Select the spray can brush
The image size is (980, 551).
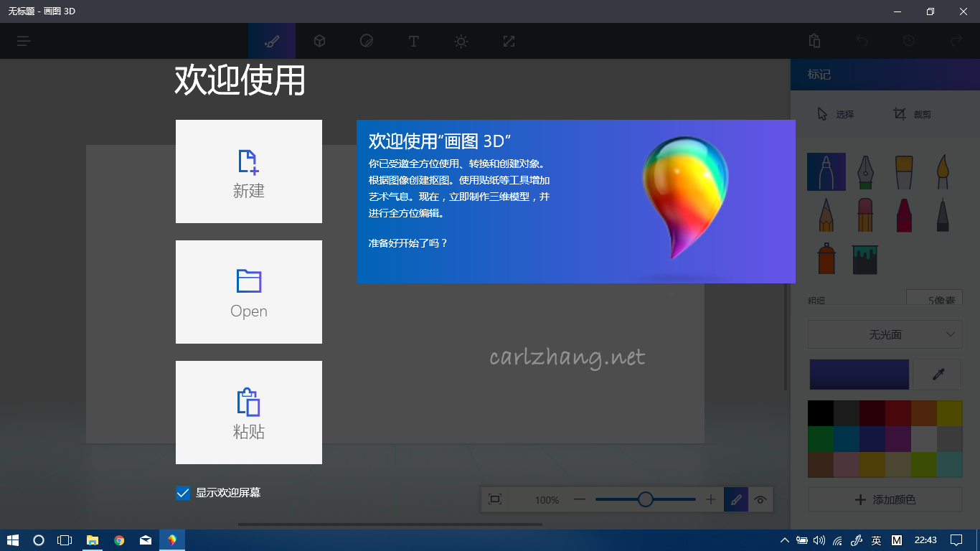tap(826, 258)
